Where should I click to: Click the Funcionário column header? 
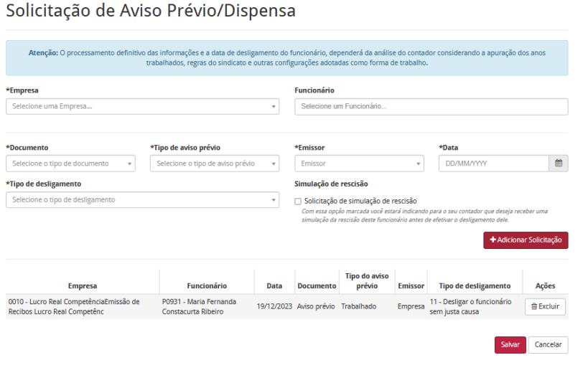coord(207,286)
